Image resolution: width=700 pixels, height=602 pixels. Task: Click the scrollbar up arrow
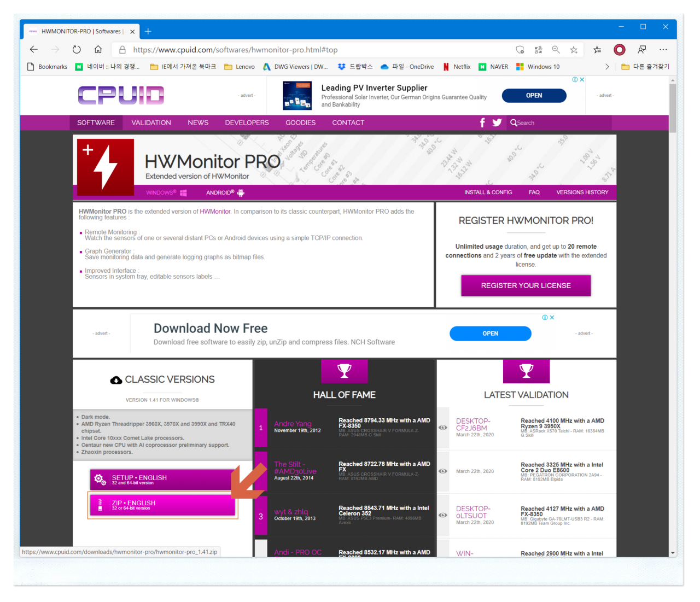click(673, 80)
